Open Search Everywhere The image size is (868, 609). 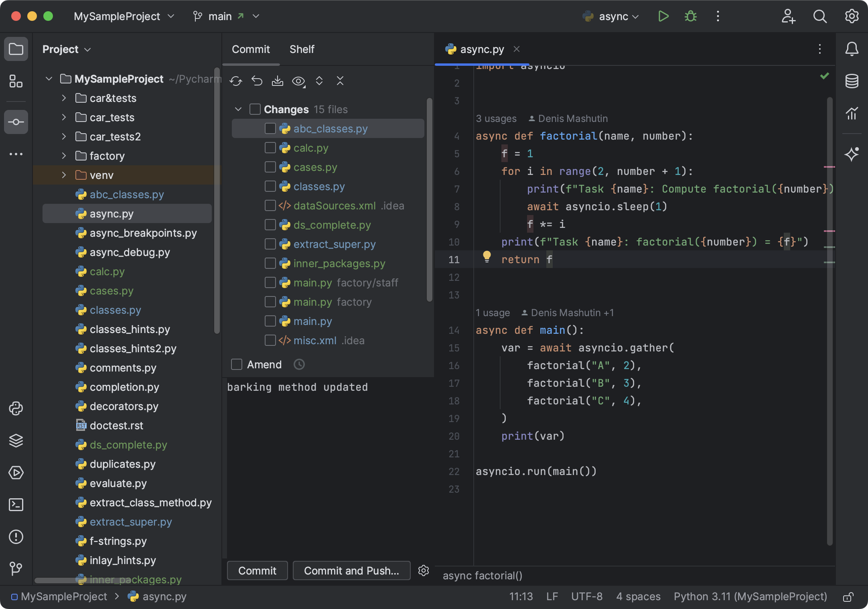click(820, 16)
